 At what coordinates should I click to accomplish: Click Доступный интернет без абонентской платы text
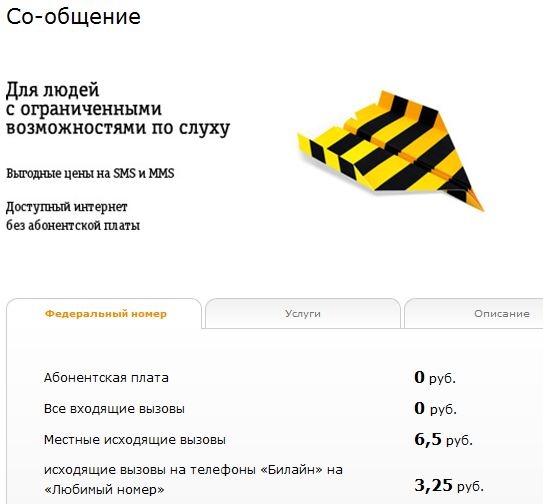73,216
